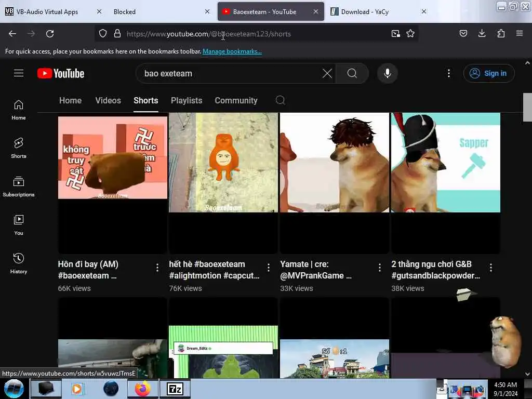
Task: Open the bear không truy sát thumbnail
Action: coord(112,183)
